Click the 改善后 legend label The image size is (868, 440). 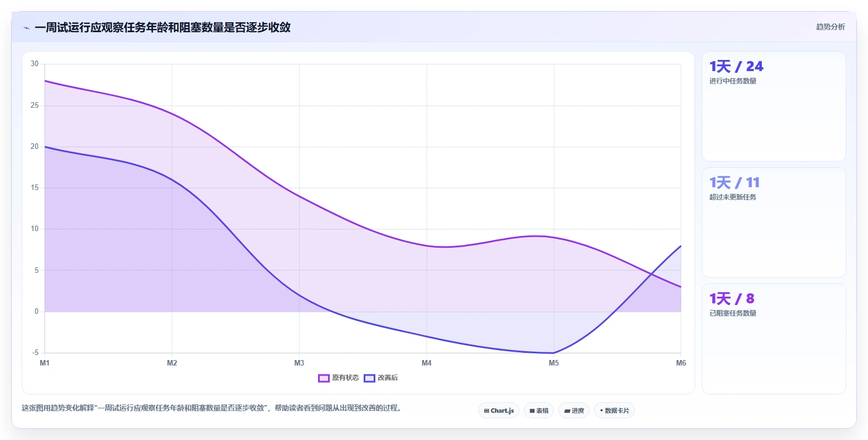pyautogui.click(x=388, y=378)
